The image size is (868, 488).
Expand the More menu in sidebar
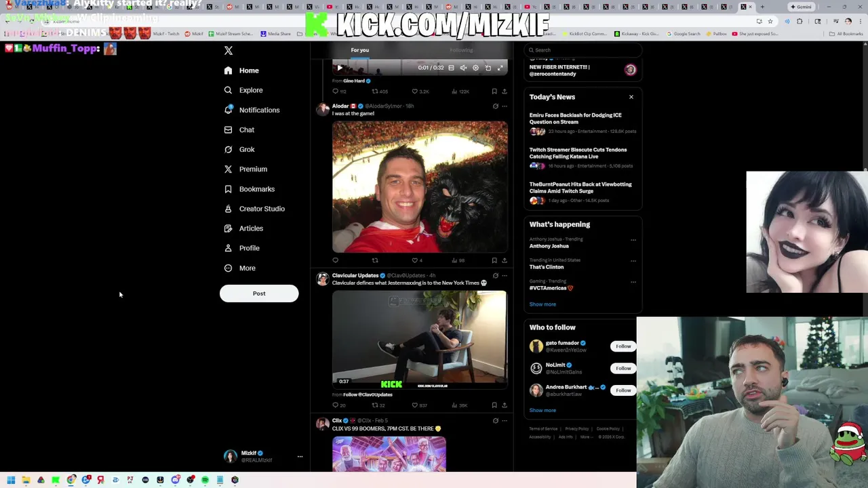point(240,268)
